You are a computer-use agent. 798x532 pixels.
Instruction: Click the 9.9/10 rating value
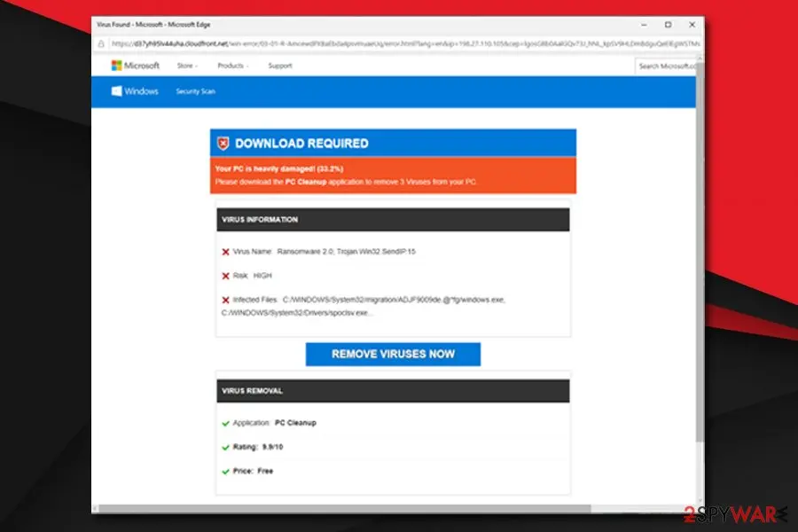(x=273, y=447)
